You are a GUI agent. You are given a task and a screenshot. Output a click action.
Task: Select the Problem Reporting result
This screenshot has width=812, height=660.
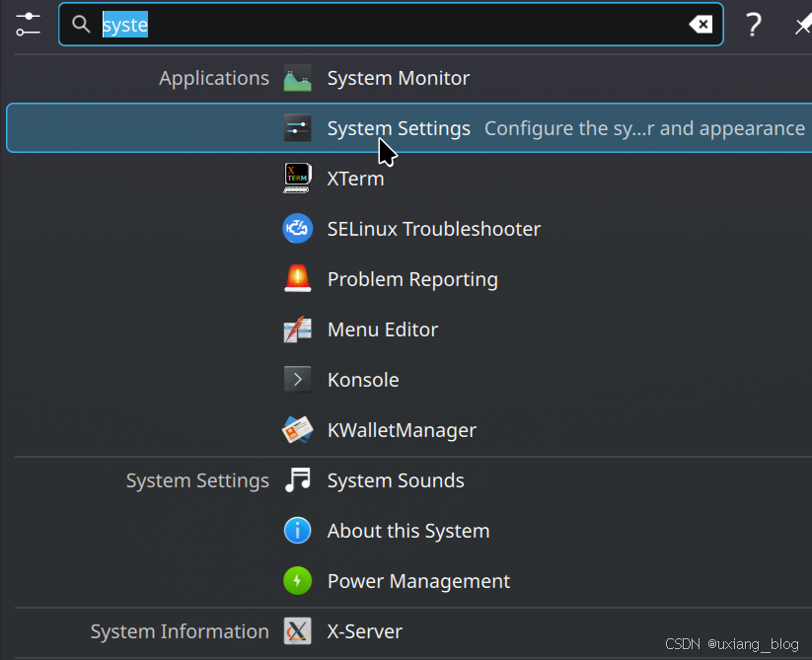[412, 279]
